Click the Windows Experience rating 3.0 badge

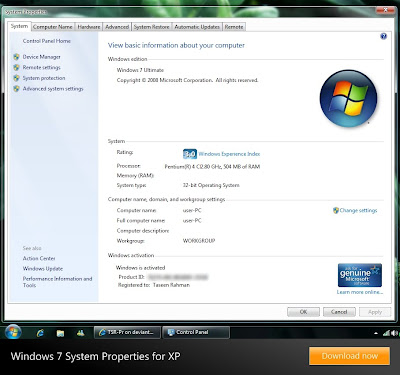coord(190,154)
